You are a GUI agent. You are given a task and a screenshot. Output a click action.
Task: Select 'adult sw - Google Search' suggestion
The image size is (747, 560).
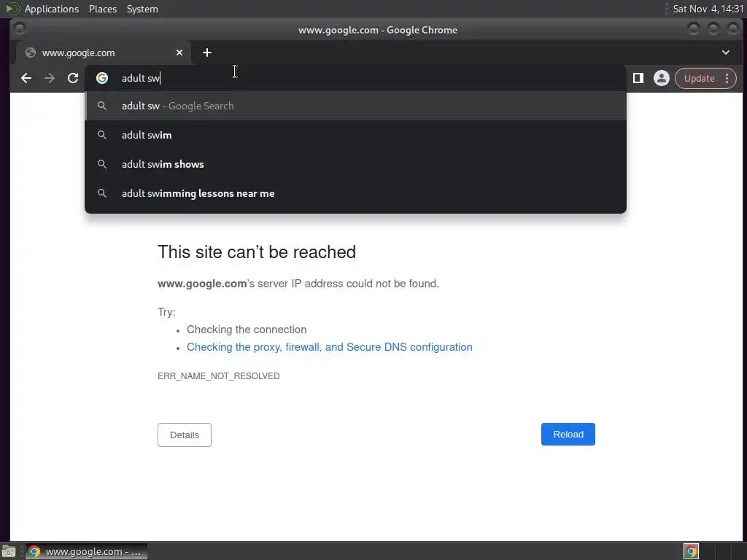(355, 106)
